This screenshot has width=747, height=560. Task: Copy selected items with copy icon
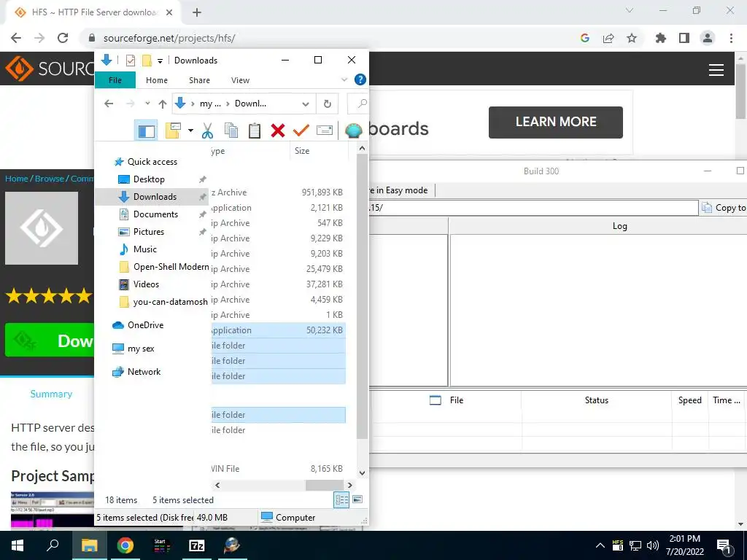coord(231,130)
